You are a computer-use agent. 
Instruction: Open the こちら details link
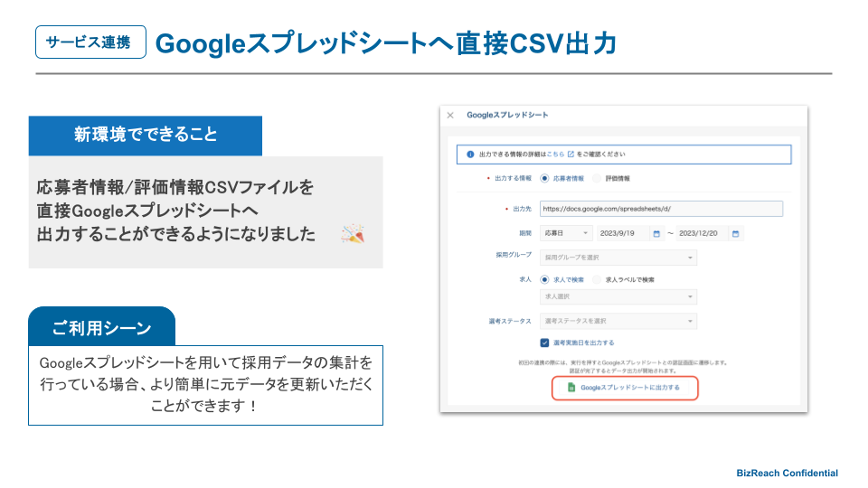tap(555, 155)
